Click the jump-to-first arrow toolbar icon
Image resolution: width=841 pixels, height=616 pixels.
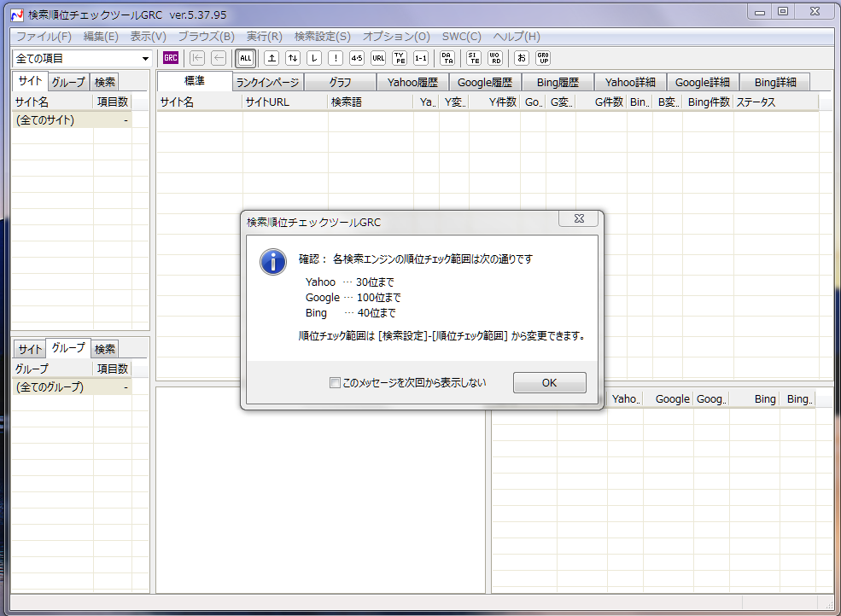pyautogui.click(x=197, y=58)
